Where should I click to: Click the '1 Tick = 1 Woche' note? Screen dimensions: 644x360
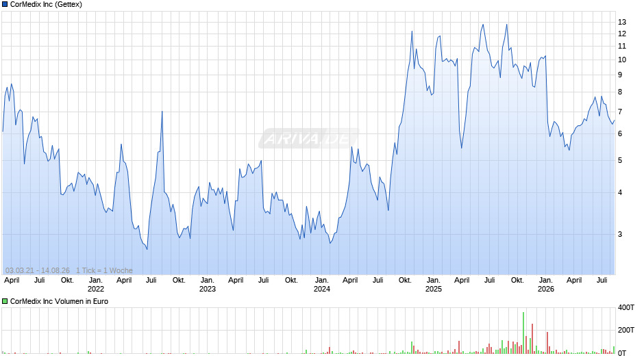(x=104, y=270)
